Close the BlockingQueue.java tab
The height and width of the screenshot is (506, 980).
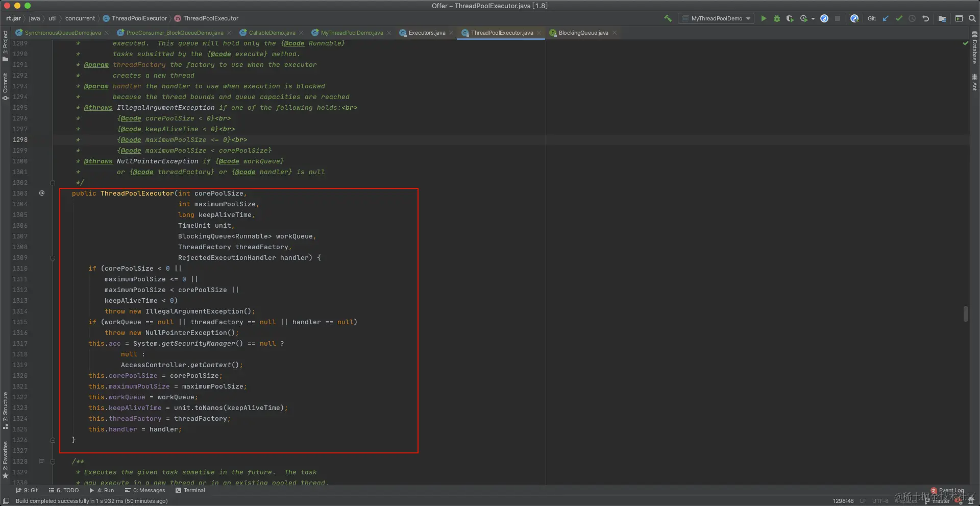(x=615, y=33)
